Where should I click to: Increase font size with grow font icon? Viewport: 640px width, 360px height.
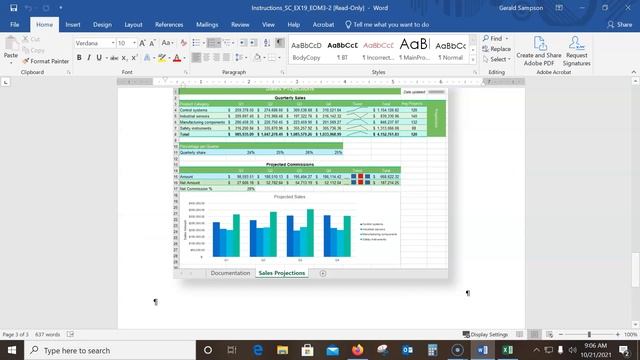click(142, 43)
